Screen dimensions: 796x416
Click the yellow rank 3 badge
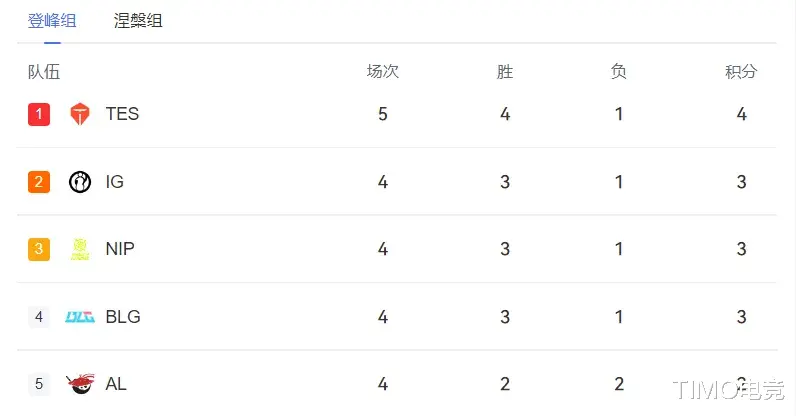coord(39,249)
